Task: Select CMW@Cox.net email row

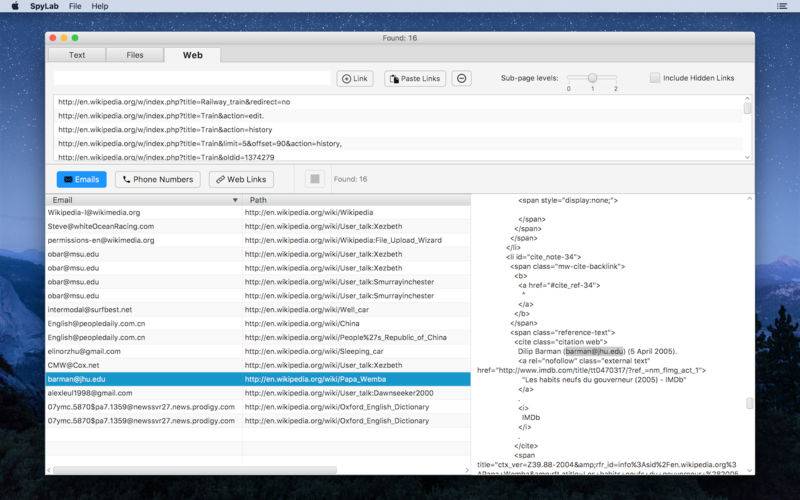Action: (258, 365)
